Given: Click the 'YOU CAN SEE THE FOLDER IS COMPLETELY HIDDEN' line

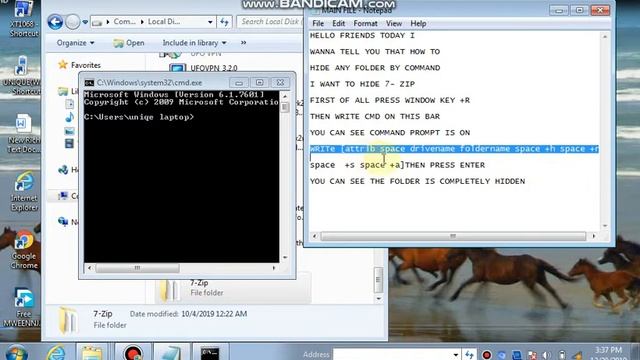Looking at the screenshot, I should 417,181.
